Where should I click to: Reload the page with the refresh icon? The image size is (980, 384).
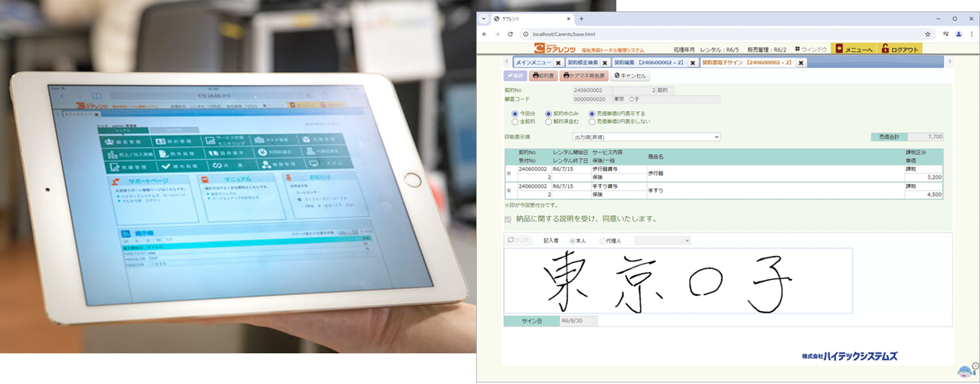pos(511,34)
